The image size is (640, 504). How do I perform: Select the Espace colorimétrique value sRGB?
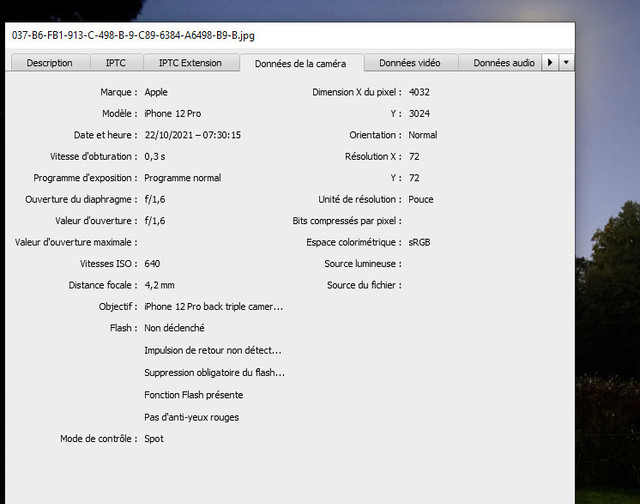pos(420,242)
